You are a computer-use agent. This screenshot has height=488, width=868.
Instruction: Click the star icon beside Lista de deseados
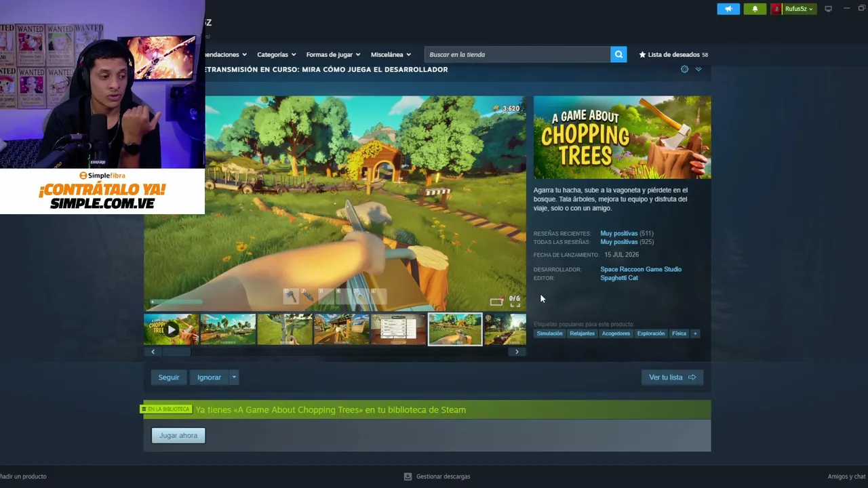[x=642, y=54]
